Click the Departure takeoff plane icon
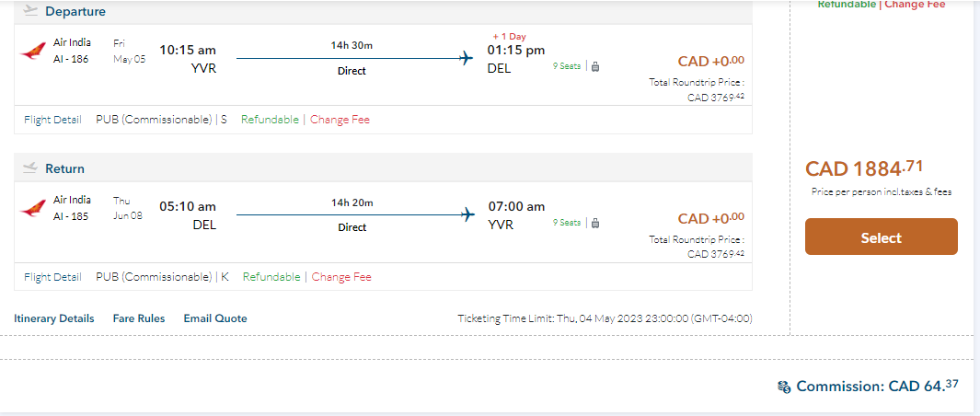The image size is (980, 416). point(30,11)
